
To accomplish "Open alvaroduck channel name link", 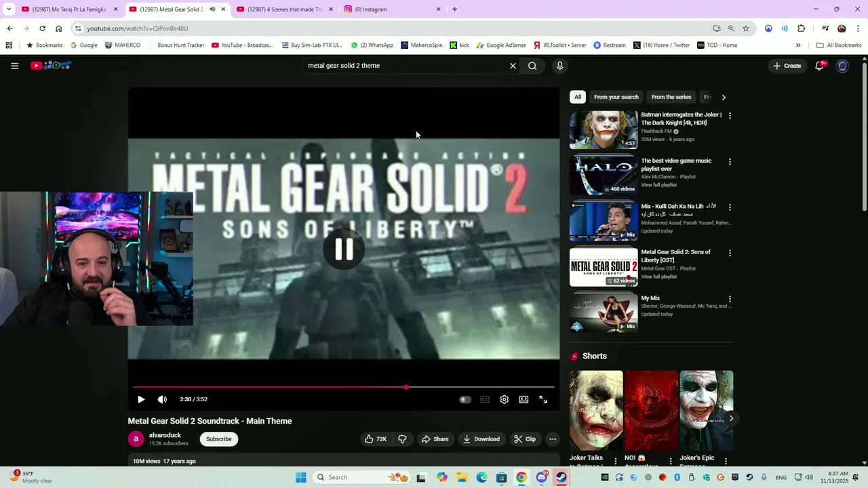I will click(x=165, y=435).
